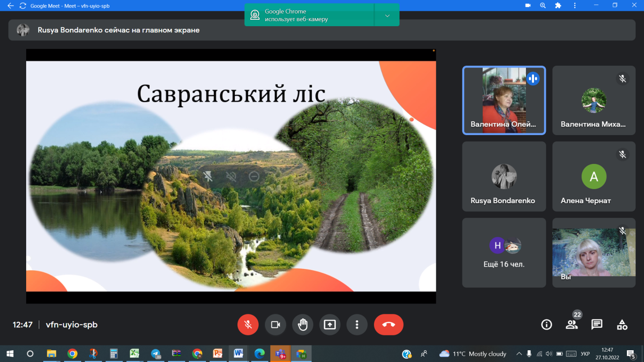Raise your hand in the meeting
This screenshot has width=644, height=362.
302,325
